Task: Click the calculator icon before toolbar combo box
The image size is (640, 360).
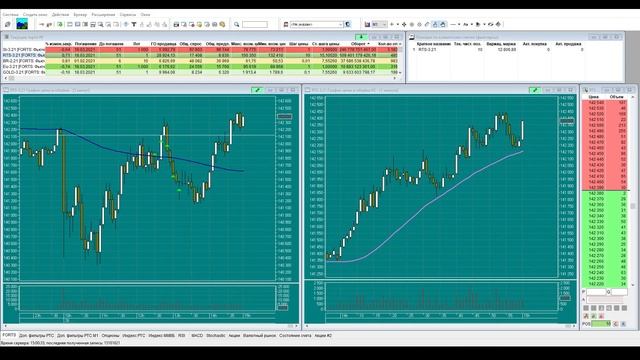Action: coord(286,24)
